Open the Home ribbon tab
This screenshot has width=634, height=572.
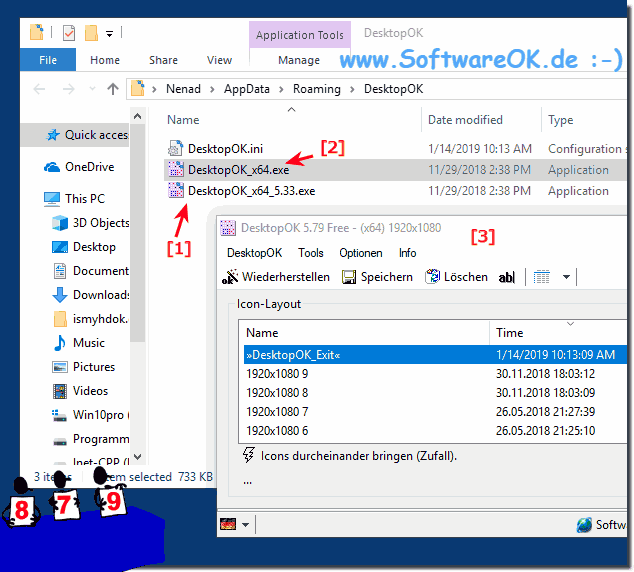coord(105,60)
